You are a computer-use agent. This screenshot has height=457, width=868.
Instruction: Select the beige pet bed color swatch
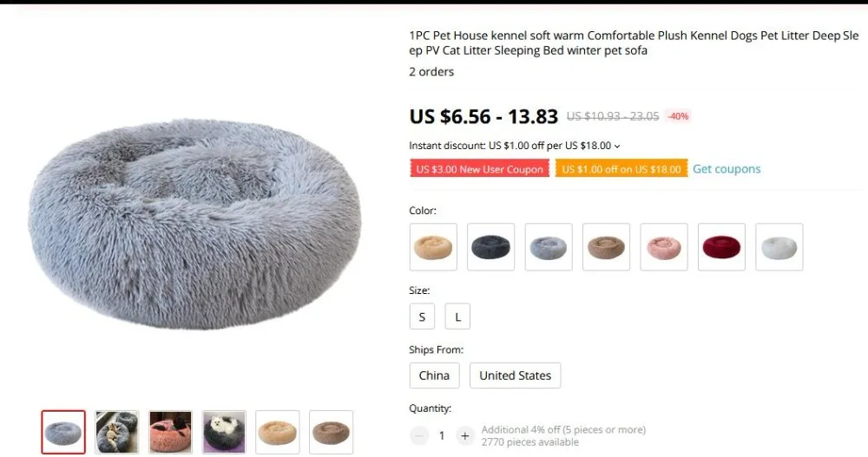click(433, 247)
